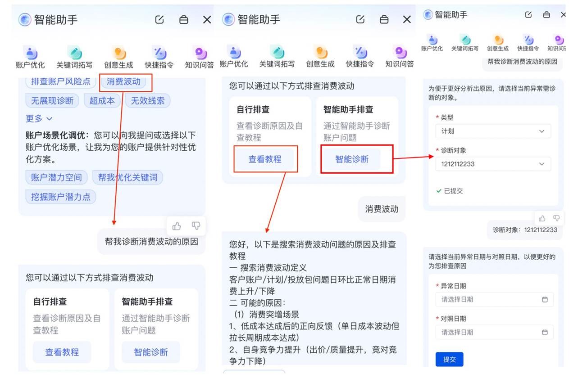This screenshot has width=578, height=392.
Task: Open 快捷指令 in left panel
Action: click(x=159, y=58)
